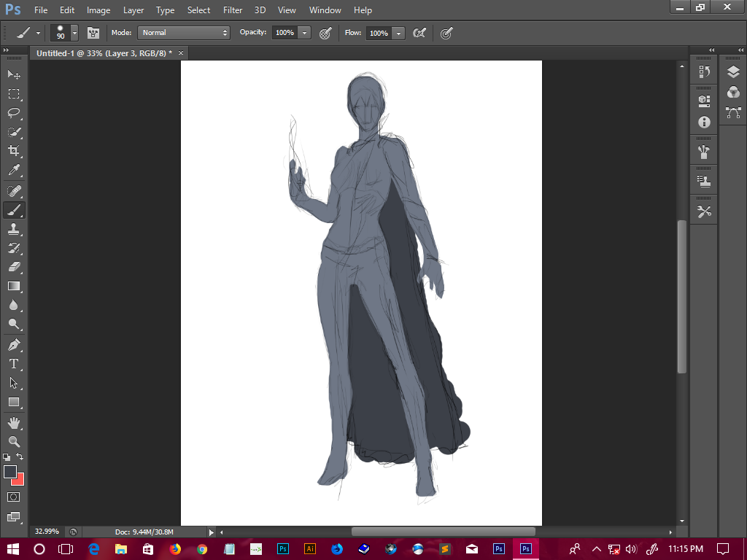Screen dimensions: 747x560
Task: Open the Layers panel icon
Action: pos(733,72)
